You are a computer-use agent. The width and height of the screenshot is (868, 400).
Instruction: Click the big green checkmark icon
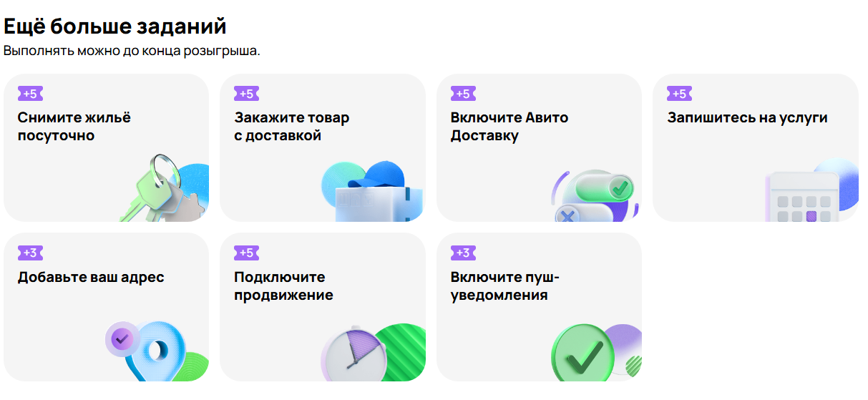584,353
